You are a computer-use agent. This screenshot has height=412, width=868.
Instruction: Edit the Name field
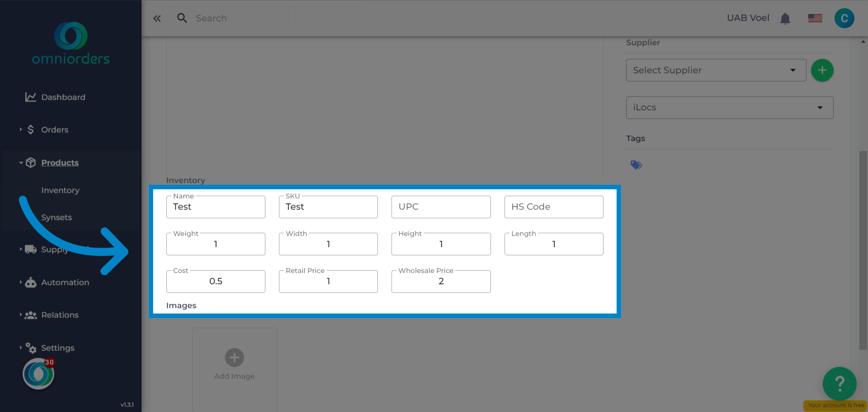tap(216, 206)
